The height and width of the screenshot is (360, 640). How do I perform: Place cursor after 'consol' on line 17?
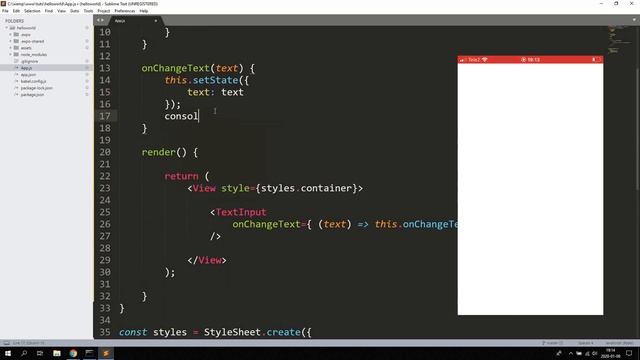198,116
